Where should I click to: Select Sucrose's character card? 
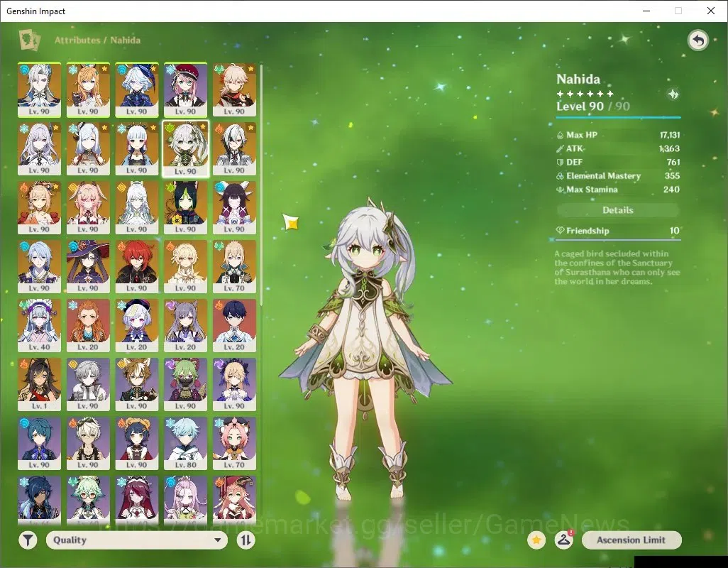tap(88, 499)
